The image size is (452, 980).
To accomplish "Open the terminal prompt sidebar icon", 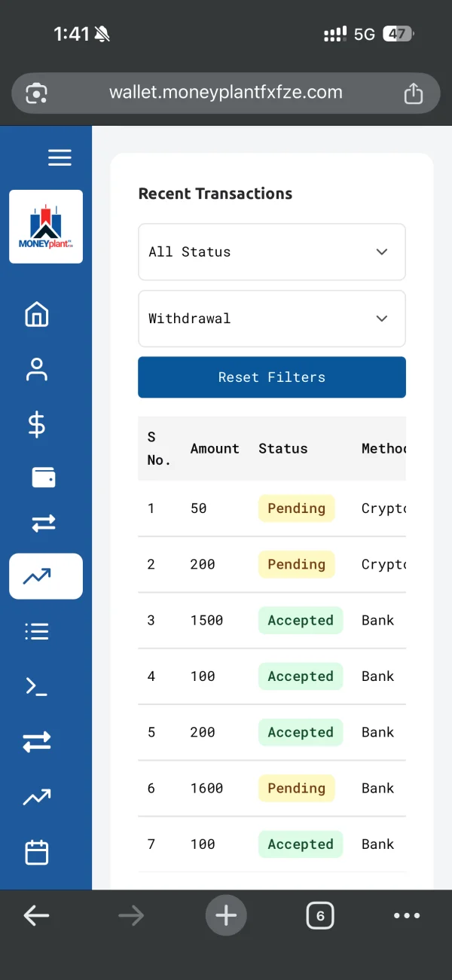I will (x=37, y=686).
